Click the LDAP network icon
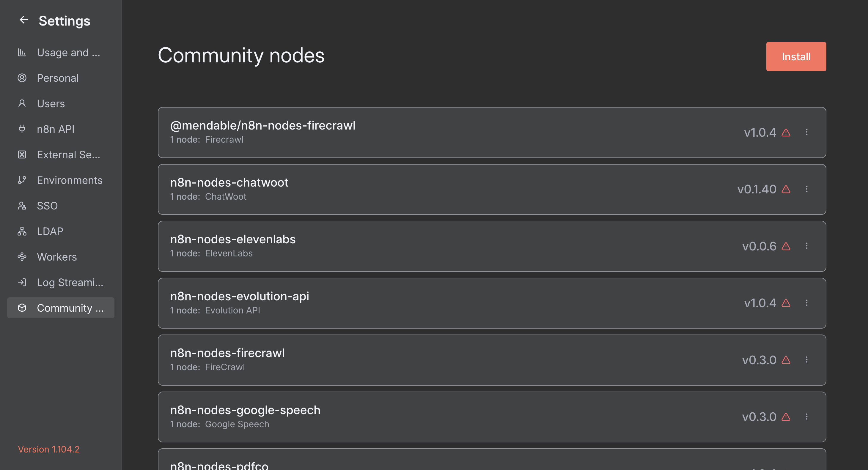 coord(22,231)
